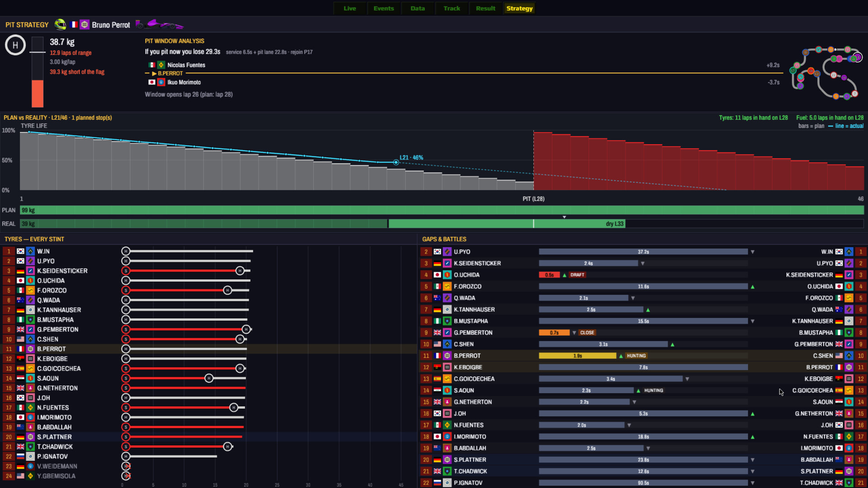Image resolution: width=868 pixels, height=488 pixels.
Task: Switch to the Live tab
Action: 349,8
